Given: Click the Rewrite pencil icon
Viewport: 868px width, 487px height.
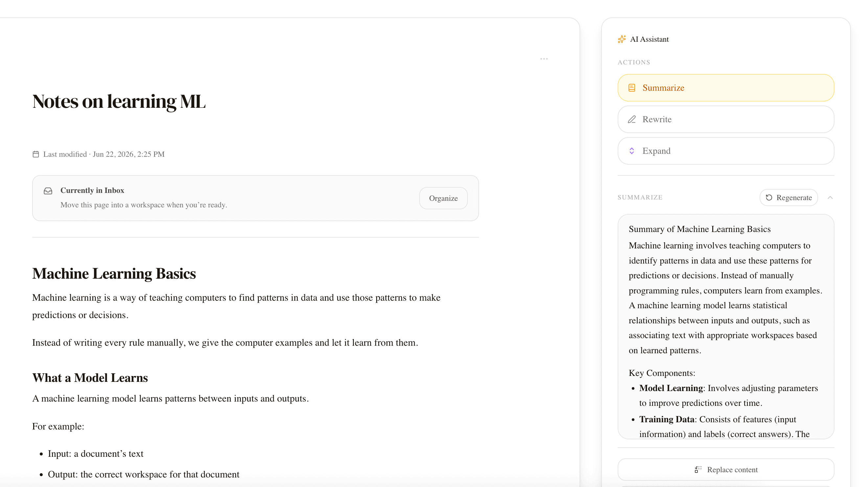Looking at the screenshot, I should (x=632, y=119).
